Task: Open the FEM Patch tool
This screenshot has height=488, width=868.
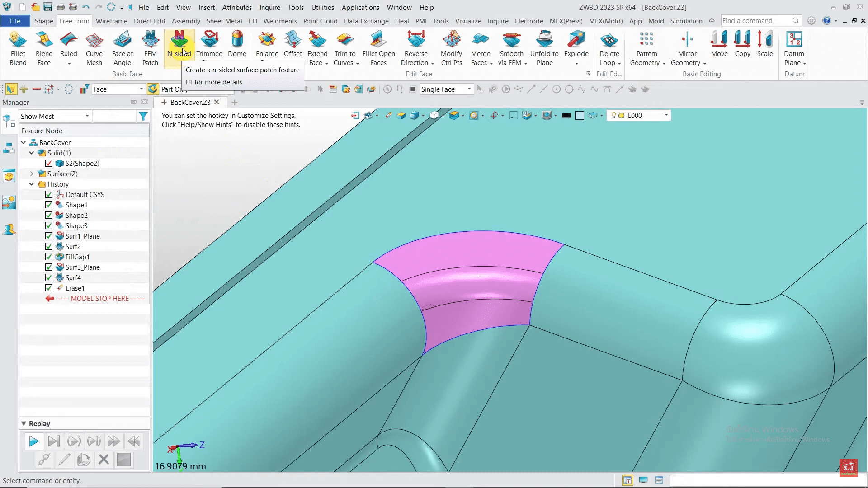Action: click(150, 48)
